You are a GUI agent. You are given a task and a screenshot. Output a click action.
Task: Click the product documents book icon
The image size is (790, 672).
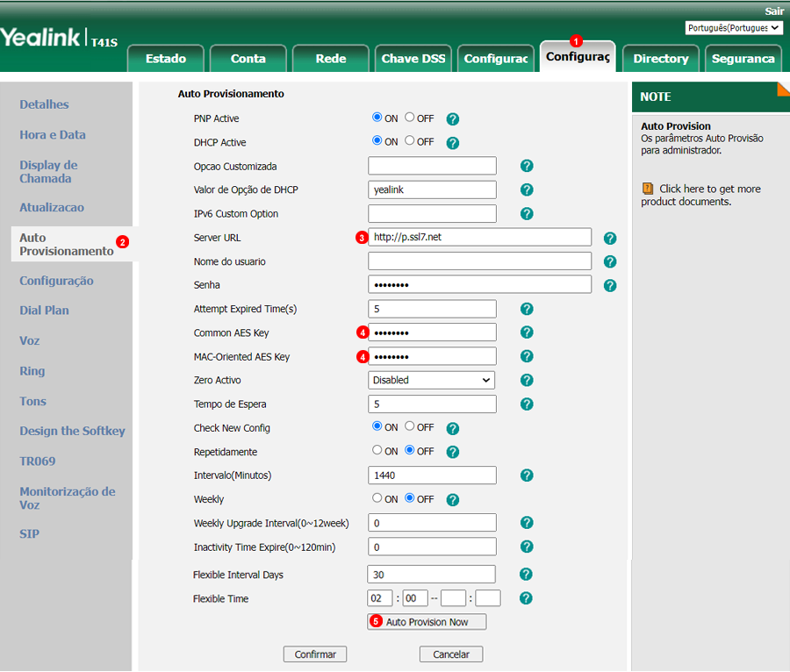tap(648, 189)
